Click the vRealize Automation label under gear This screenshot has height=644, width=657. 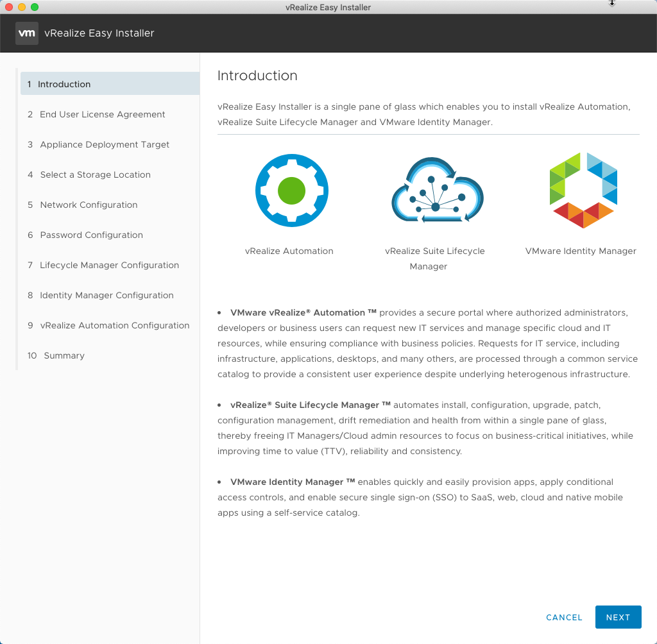(x=289, y=251)
